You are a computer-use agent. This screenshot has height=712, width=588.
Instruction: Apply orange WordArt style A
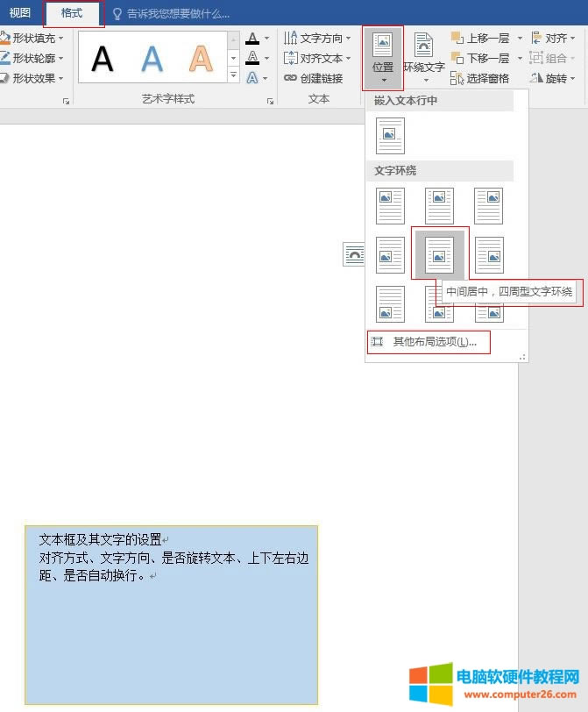pyautogui.click(x=201, y=59)
